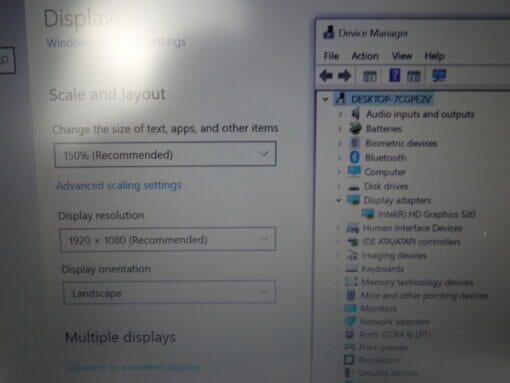Select the IDE ATA/ATAPI controllers icon
The width and height of the screenshot is (510, 383).
(x=352, y=242)
